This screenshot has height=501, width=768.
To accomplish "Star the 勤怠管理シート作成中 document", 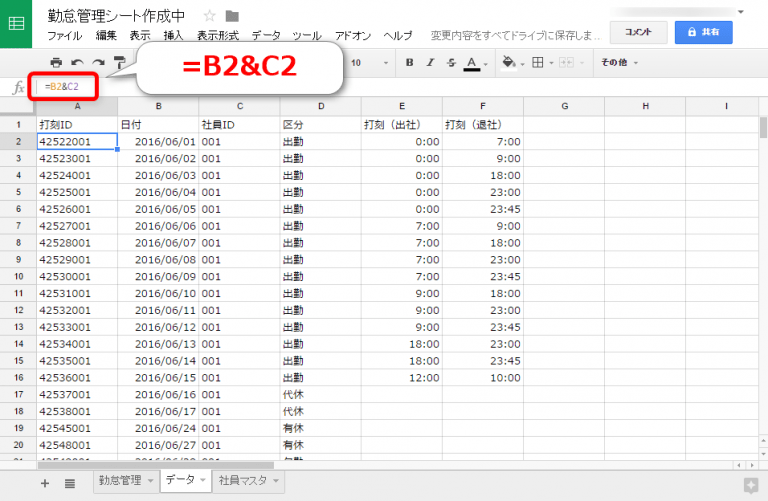I will (x=210, y=16).
